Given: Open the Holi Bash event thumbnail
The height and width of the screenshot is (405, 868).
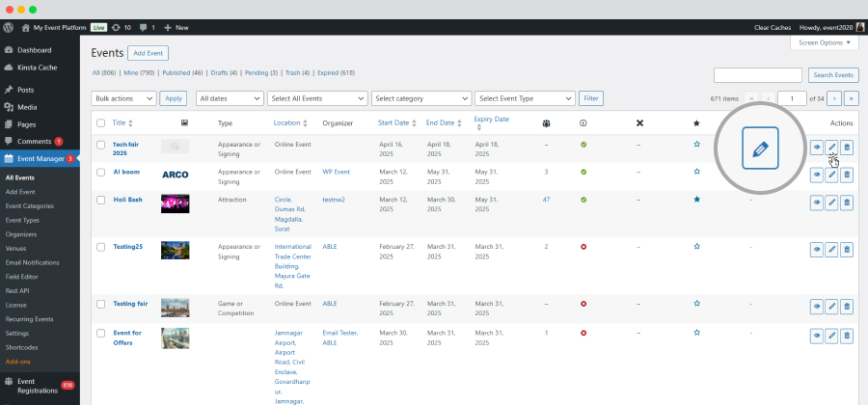Looking at the screenshot, I should pyautogui.click(x=175, y=203).
